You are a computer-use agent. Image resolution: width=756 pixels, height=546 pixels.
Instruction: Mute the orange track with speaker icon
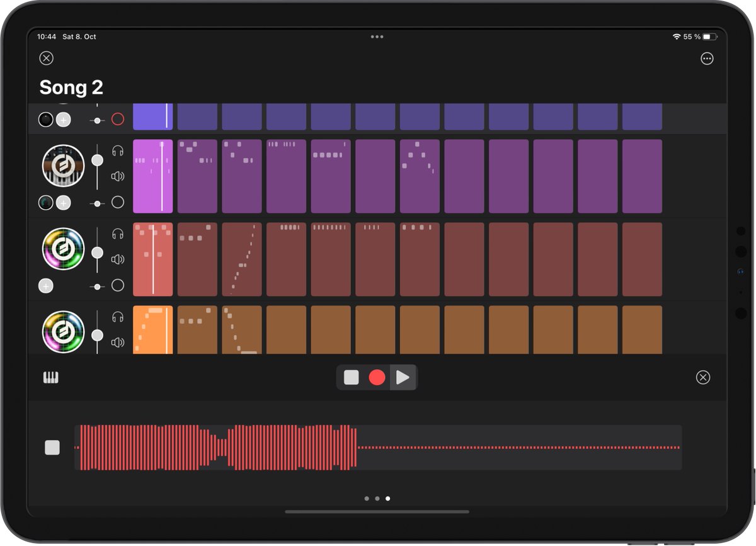coord(118,343)
